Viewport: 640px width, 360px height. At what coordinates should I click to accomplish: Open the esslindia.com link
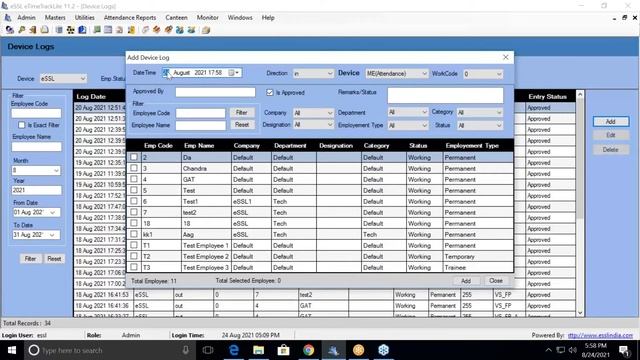tap(600, 335)
